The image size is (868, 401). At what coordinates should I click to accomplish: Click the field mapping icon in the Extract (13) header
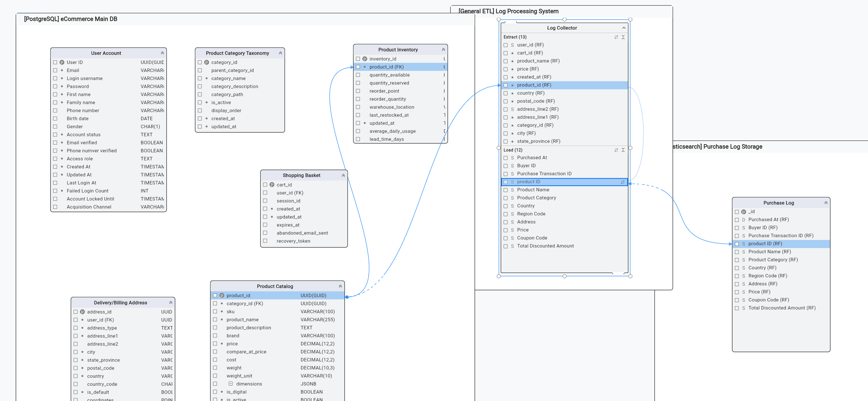point(616,37)
